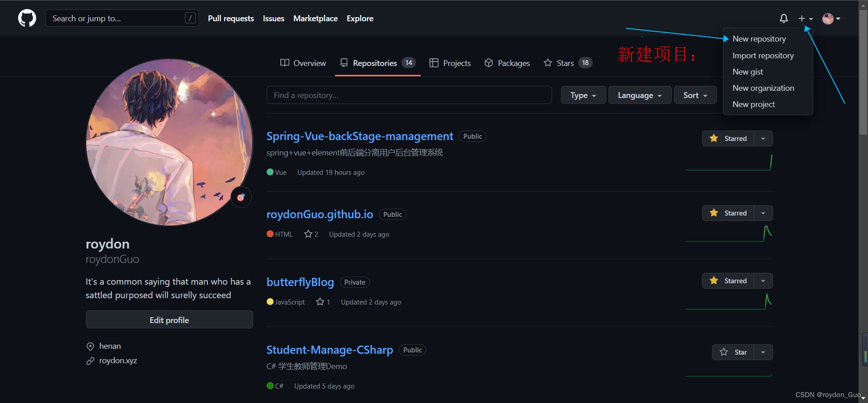View stargazers count on butterflyBlog
Viewport: 868px width, 403px height.
coord(323,302)
